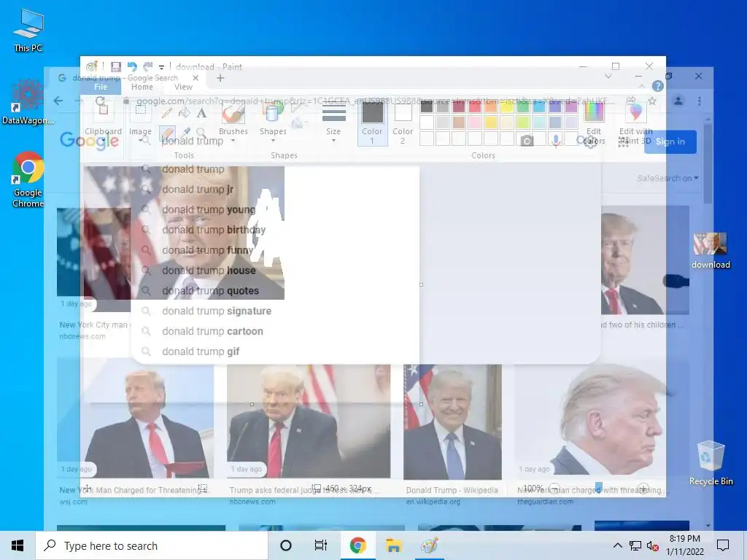The width and height of the screenshot is (747, 560).
Task: Click Google search by image camera icon
Action: [527, 141]
